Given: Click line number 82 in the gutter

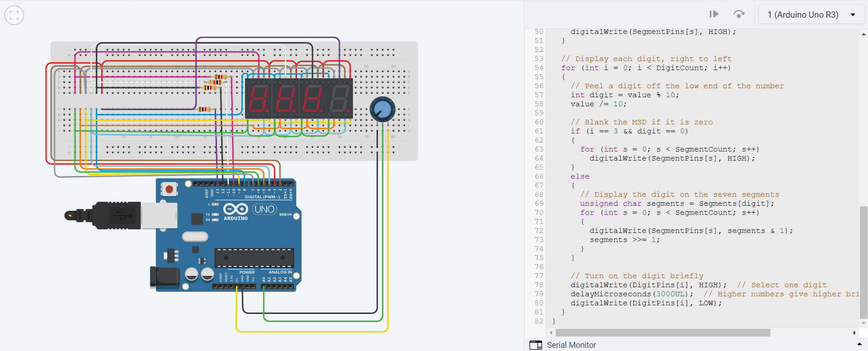Looking at the screenshot, I should click(x=539, y=321).
